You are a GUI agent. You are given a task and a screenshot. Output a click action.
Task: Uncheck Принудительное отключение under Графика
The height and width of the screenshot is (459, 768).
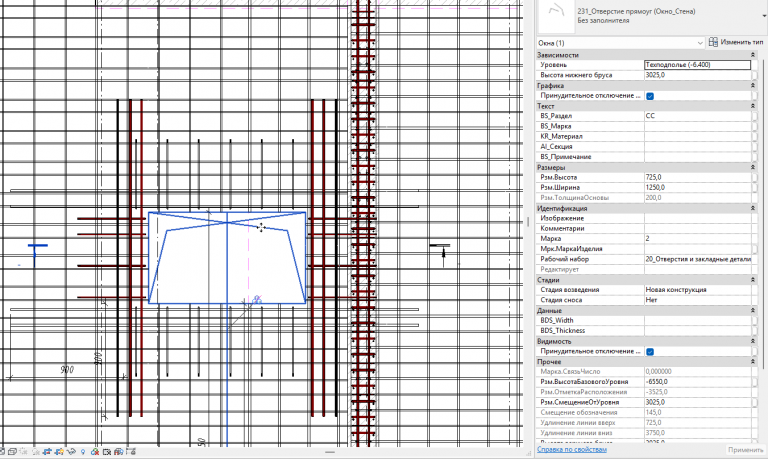650,96
